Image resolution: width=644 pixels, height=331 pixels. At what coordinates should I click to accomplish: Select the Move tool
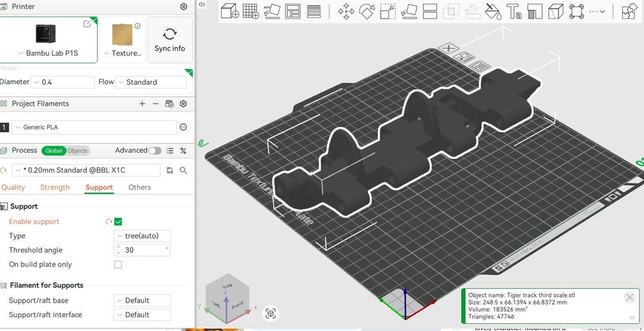pos(346,12)
